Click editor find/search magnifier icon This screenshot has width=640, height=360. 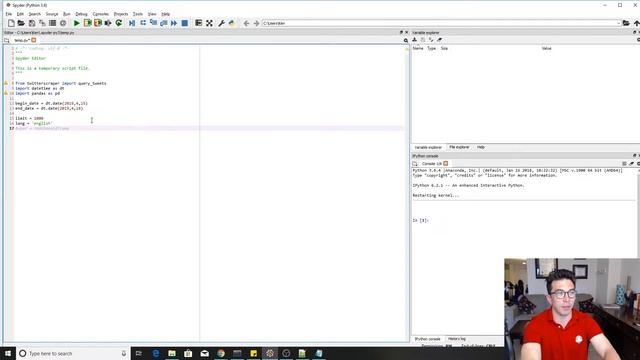coord(406,40)
